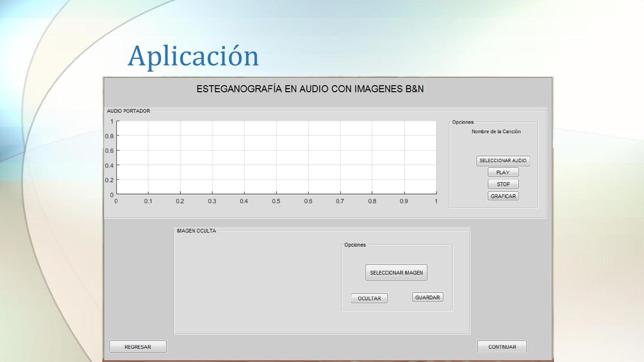Click the x-axis tick label 0.9
644x362 pixels.
(x=404, y=201)
